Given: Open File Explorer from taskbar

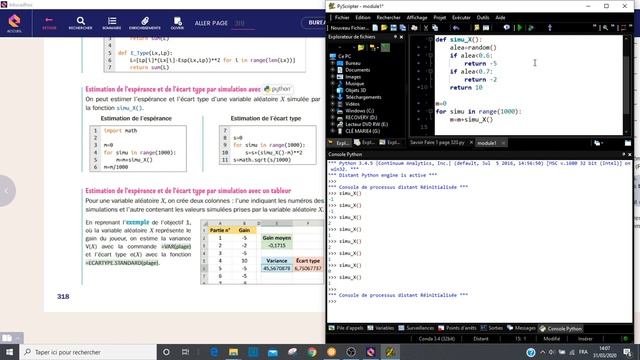Looking at the screenshot, I should click(x=233, y=352).
